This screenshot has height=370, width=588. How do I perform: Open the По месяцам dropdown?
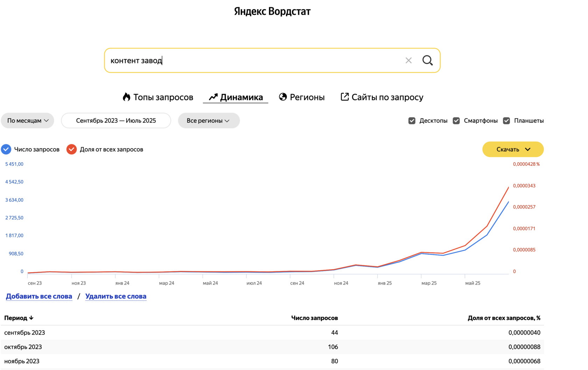pos(28,121)
